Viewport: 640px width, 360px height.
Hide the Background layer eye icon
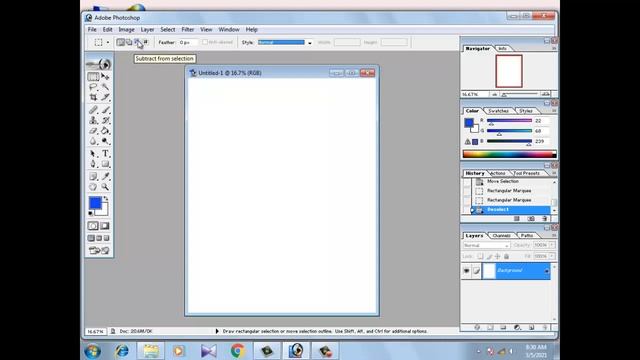[467, 271]
